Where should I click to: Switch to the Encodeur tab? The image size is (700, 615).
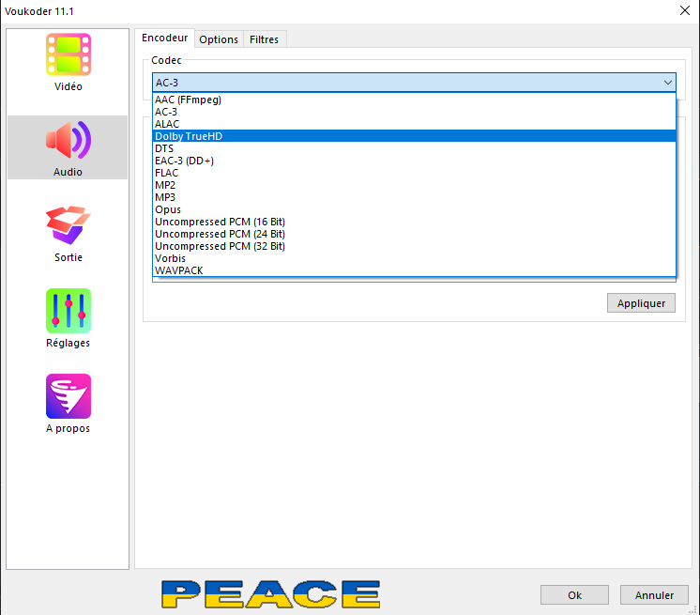[165, 38]
